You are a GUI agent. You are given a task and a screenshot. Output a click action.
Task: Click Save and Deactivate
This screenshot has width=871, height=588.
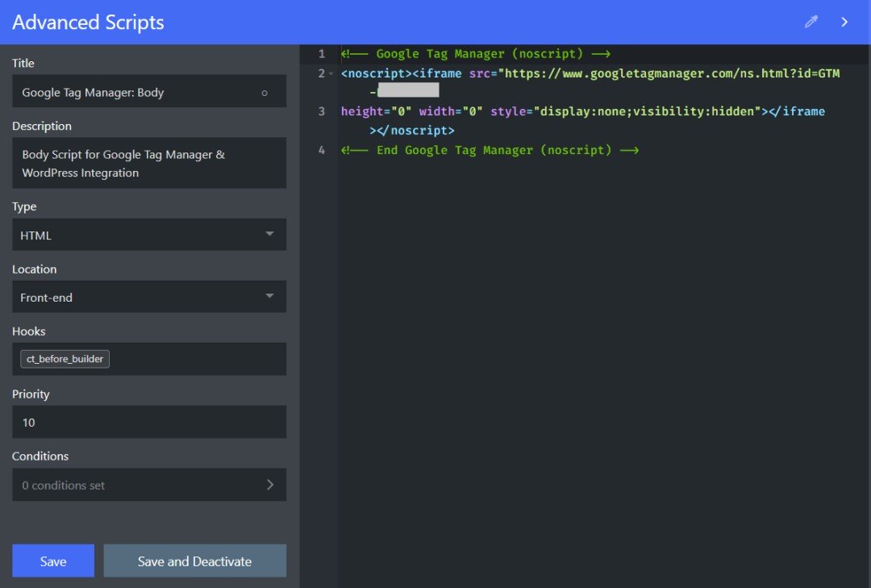tap(194, 561)
